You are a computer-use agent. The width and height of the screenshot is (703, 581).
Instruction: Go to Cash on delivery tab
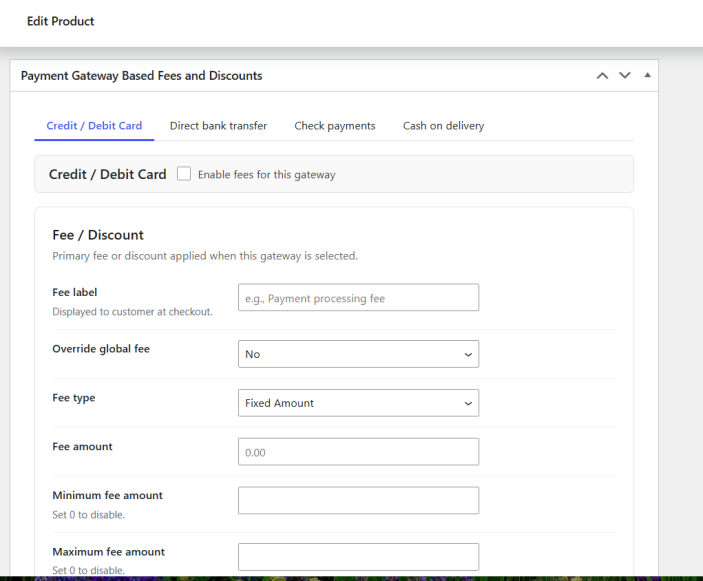[x=443, y=126]
